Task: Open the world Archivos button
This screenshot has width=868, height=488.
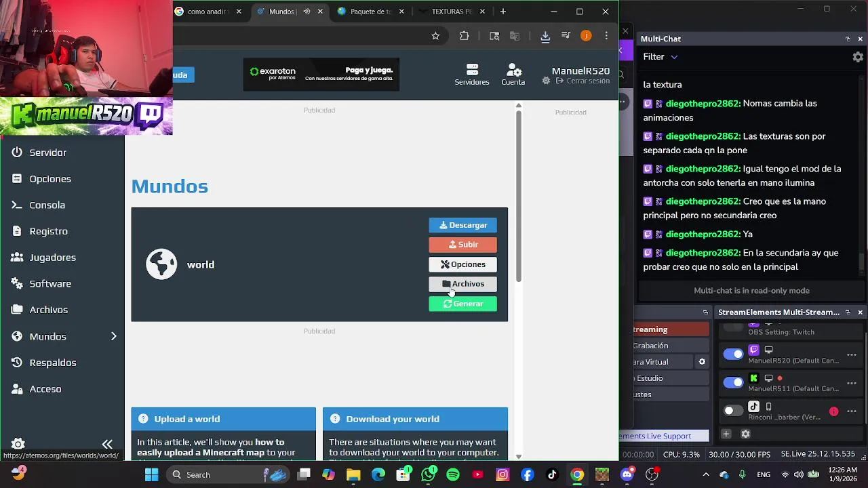Action: click(462, 284)
